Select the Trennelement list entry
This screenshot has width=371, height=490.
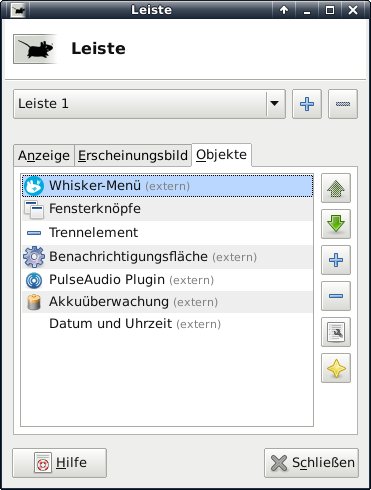click(167, 233)
